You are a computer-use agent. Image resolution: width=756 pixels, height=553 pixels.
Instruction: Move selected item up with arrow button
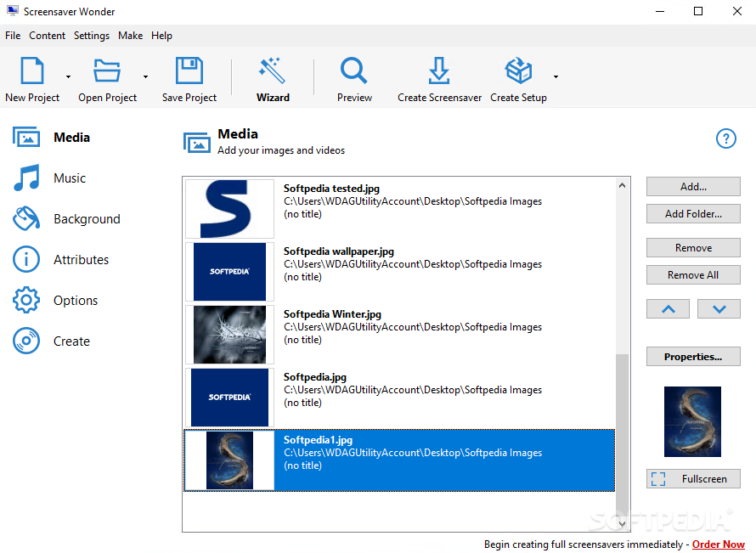click(668, 309)
